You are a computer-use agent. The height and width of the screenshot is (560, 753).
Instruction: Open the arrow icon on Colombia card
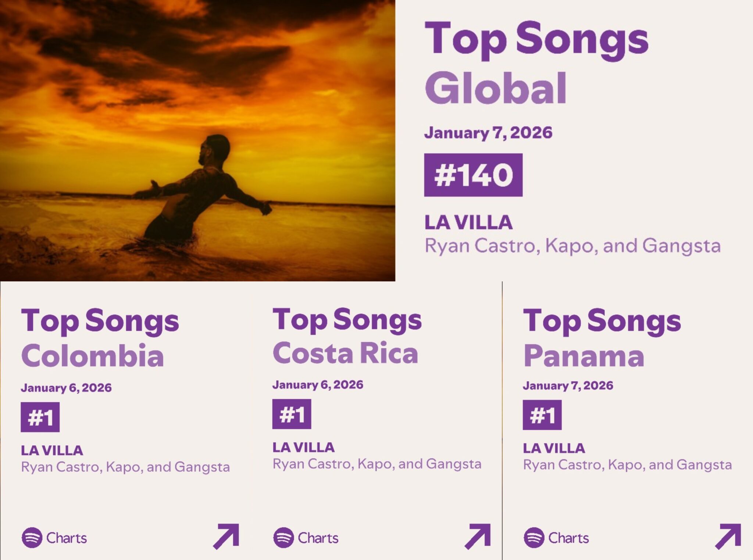(x=226, y=536)
